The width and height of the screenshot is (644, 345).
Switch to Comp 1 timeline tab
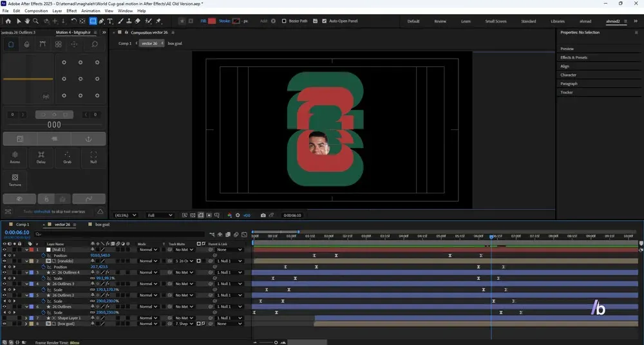click(23, 225)
